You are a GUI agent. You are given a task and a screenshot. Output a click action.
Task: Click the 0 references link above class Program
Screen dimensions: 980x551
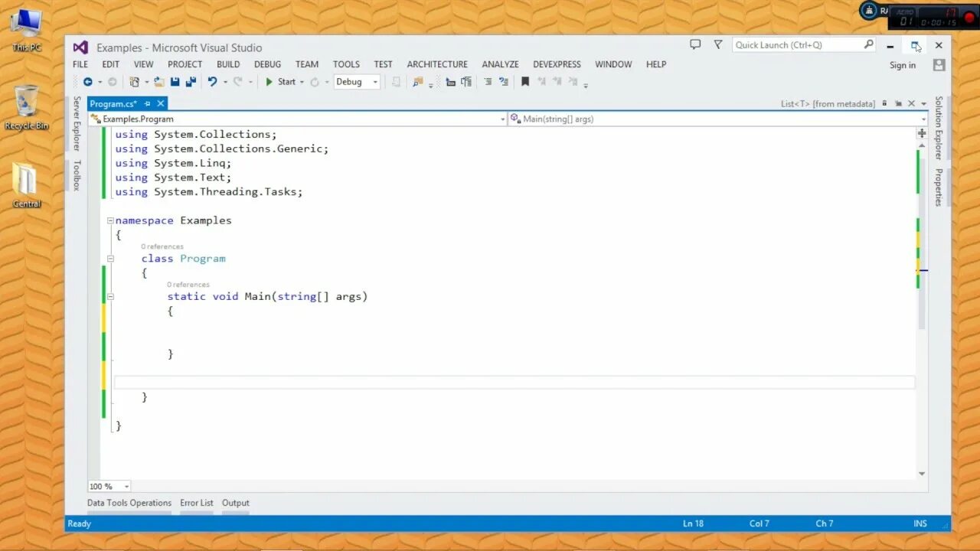pos(162,246)
